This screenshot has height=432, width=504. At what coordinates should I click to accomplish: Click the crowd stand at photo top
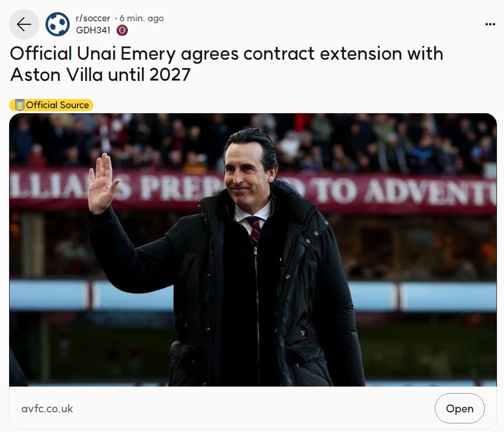pos(253,141)
